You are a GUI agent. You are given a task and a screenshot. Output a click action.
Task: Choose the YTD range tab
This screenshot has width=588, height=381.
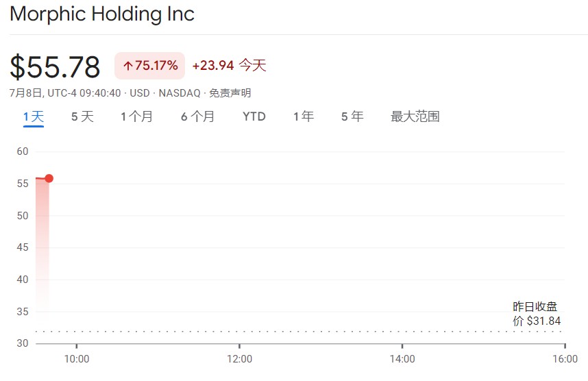254,116
